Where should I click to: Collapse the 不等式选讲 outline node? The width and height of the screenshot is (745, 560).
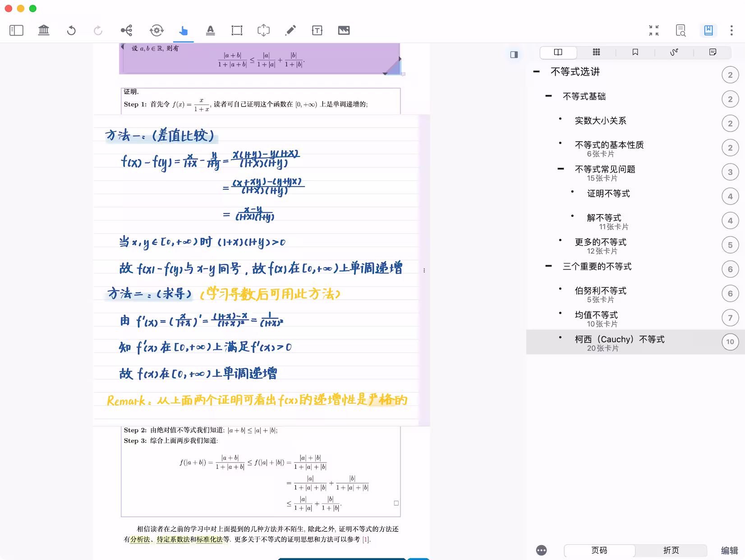536,72
